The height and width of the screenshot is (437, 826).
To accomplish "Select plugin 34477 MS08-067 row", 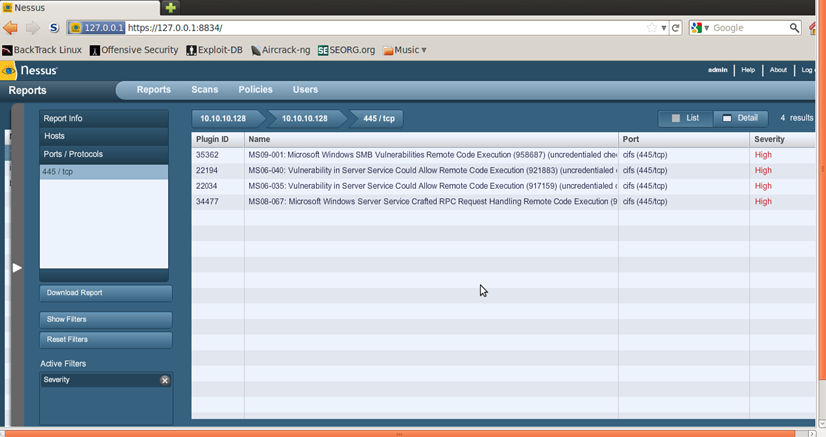I will coord(503,201).
